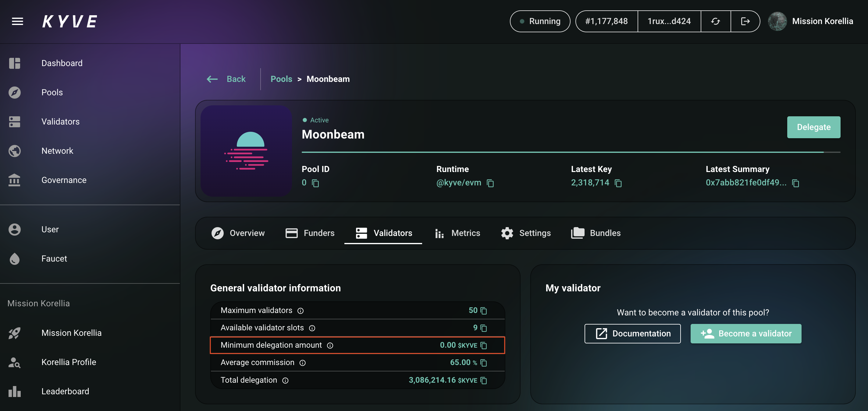
Task: Go to Pools breadcrumb link
Action: click(x=281, y=79)
